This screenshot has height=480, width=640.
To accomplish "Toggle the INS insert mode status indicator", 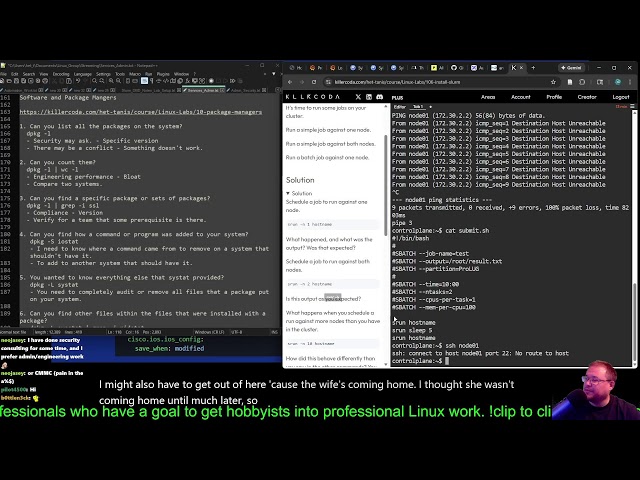I will click(275, 332).
